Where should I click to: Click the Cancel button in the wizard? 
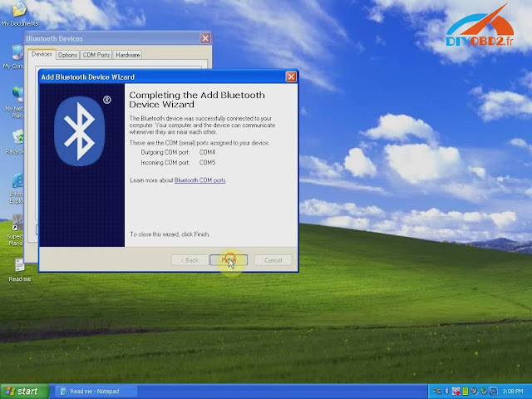273,260
